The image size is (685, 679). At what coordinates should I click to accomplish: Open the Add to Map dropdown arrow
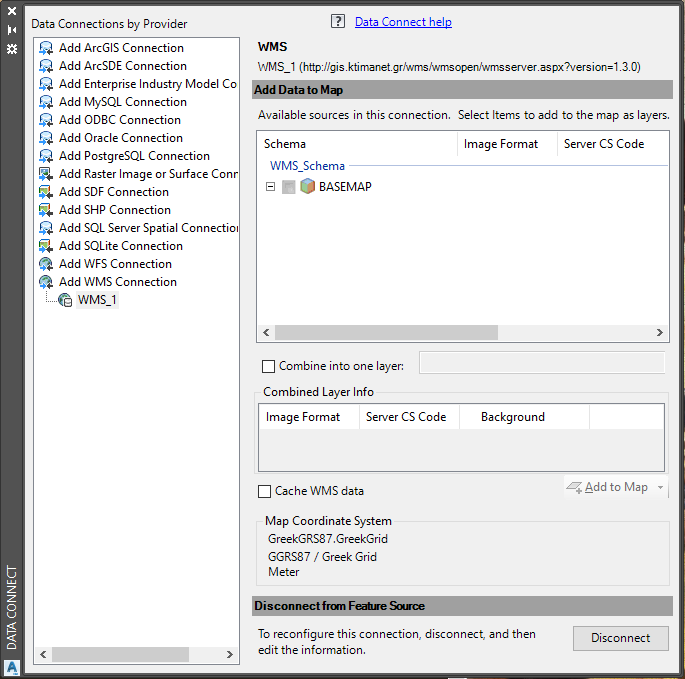pos(660,488)
